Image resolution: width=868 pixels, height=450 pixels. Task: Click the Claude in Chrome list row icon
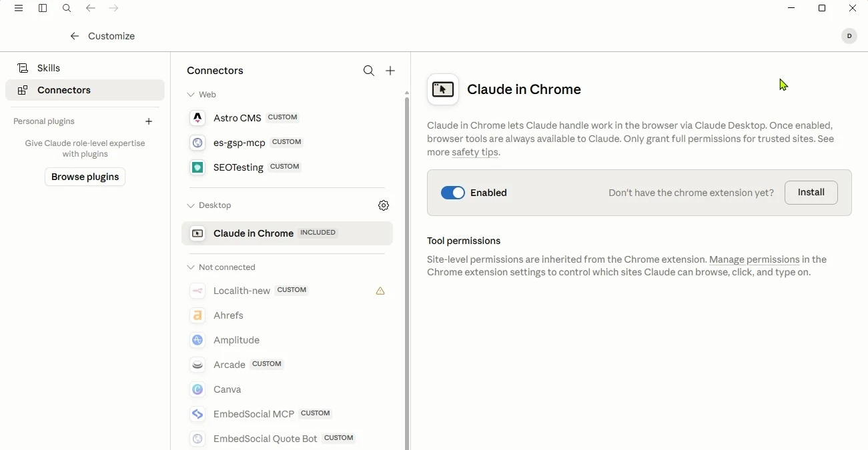[x=197, y=234]
